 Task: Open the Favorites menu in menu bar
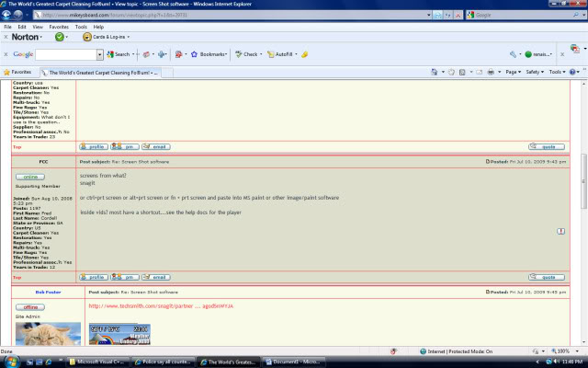coord(59,27)
